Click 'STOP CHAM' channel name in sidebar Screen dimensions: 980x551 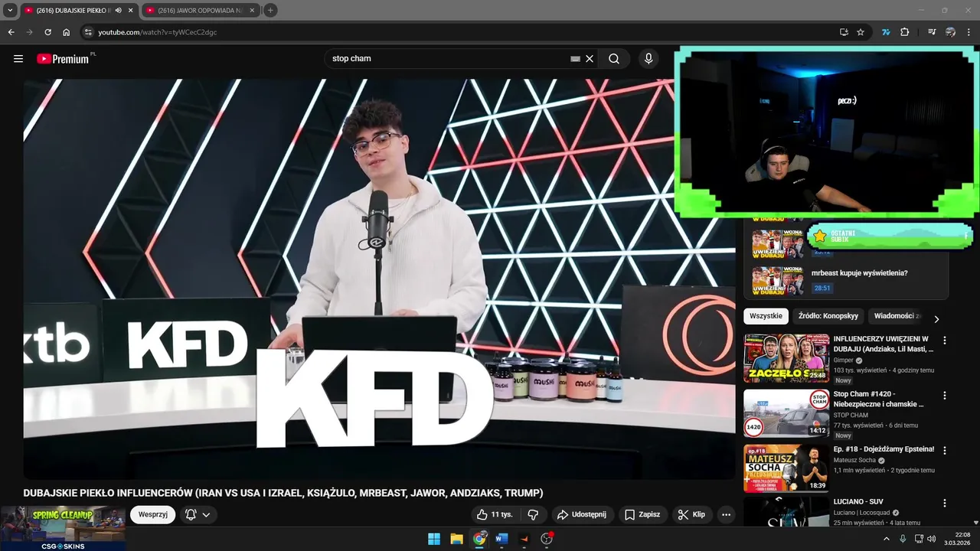851,416
